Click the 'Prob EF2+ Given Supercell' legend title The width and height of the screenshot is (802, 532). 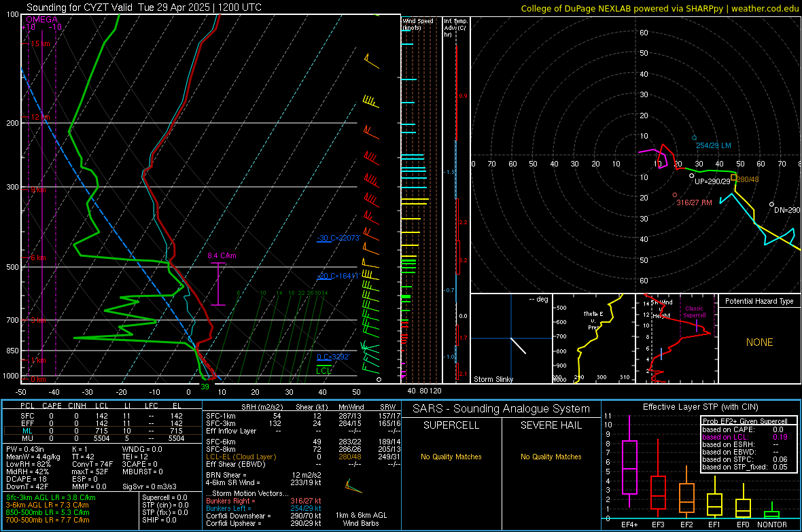point(745,421)
